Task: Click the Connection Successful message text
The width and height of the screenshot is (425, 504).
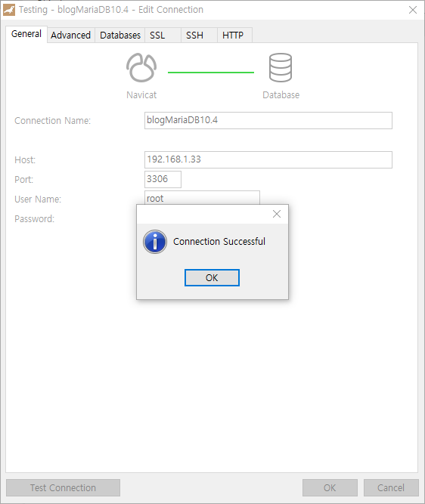Action: [219, 242]
